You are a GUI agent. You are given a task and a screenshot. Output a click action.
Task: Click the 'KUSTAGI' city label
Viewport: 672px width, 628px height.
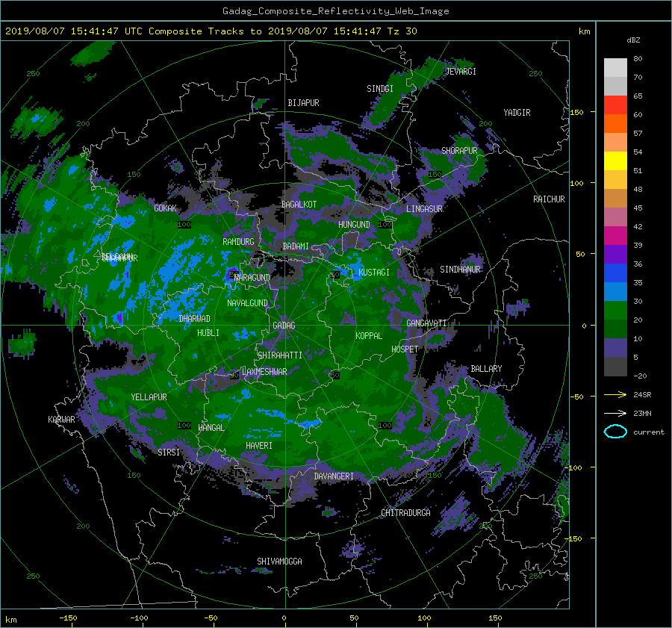(x=374, y=273)
